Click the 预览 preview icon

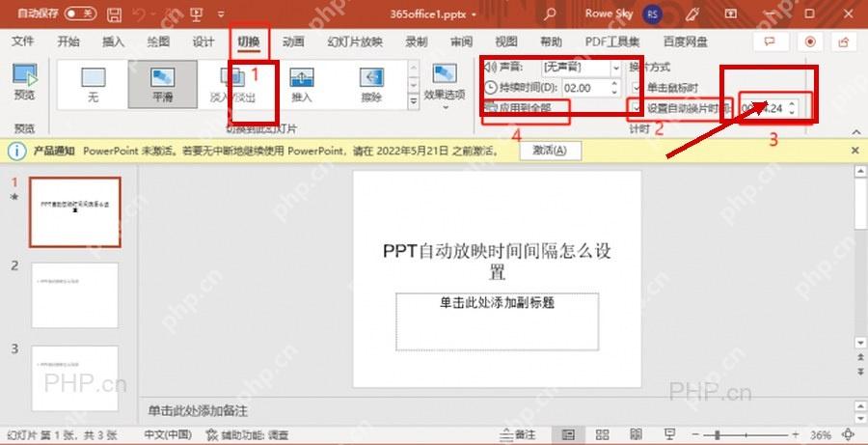click(24, 75)
